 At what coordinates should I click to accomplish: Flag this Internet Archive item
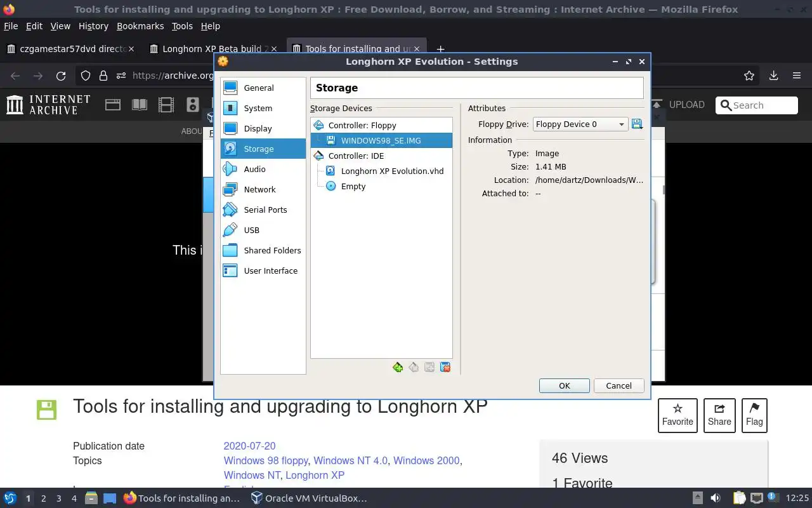[x=754, y=415]
